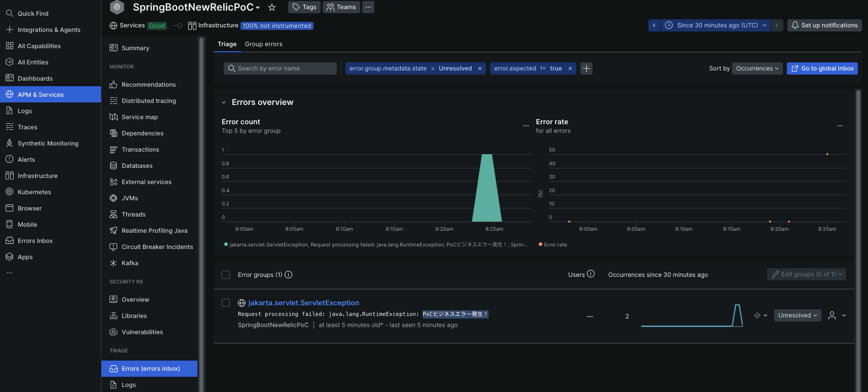
Task: Switch to the Triage tab
Action: tap(227, 44)
